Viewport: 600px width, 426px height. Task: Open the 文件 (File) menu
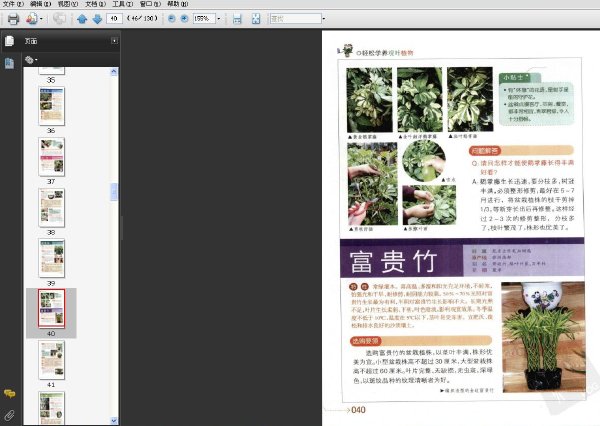click(x=13, y=4)
